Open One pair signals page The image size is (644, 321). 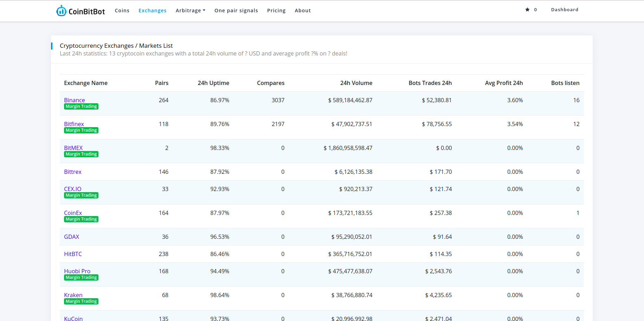point(236,11)
